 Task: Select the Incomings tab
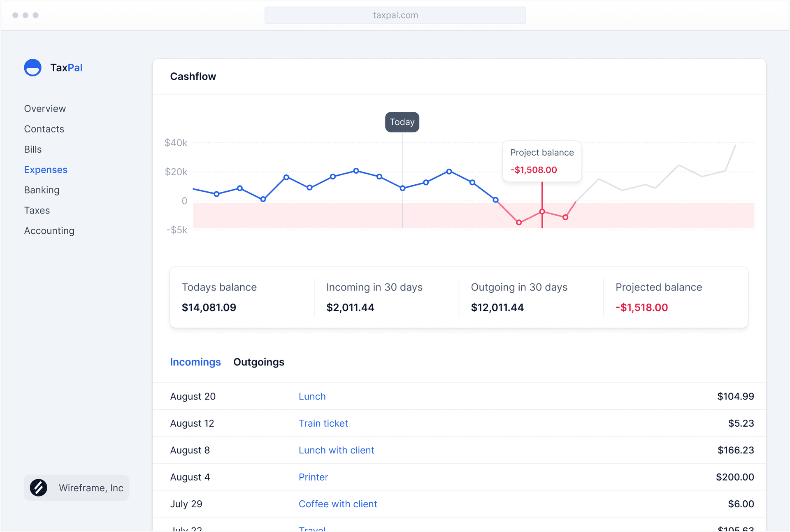195,362
